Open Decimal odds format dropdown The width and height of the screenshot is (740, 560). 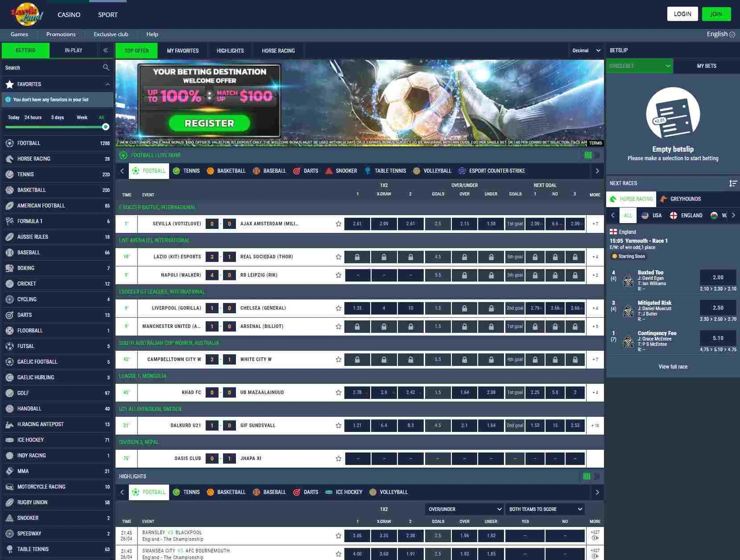coord(586,50)
